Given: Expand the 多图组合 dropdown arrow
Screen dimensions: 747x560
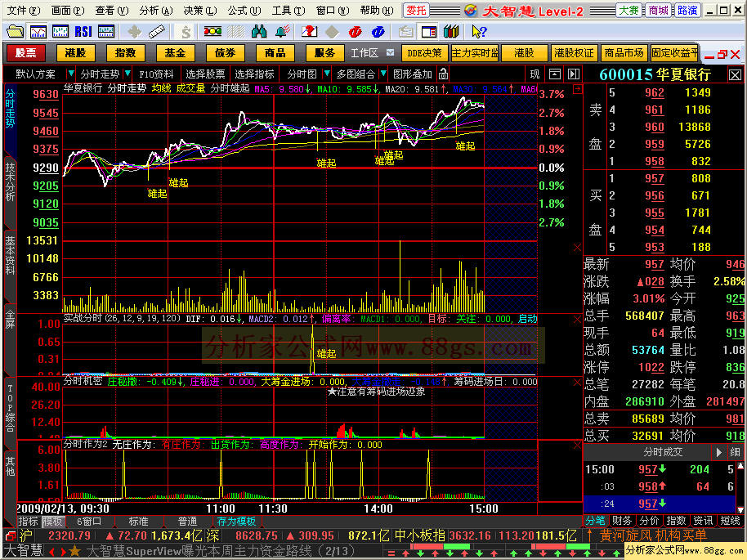Looking at the screenshot, I should pyautogui.click(x=383, y=74).
